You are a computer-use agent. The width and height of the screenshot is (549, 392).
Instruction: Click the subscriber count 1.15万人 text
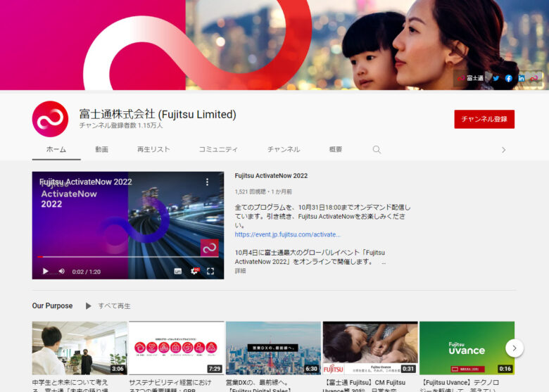[121, 125]
